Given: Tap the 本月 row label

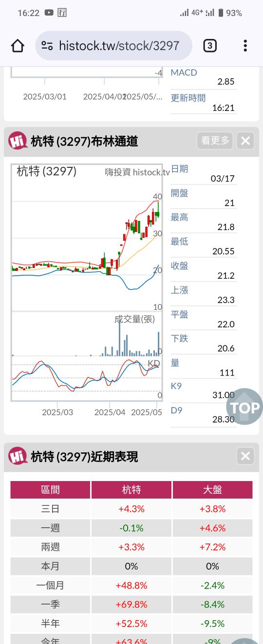Looking at the screenshot, I should pos(51,566).
